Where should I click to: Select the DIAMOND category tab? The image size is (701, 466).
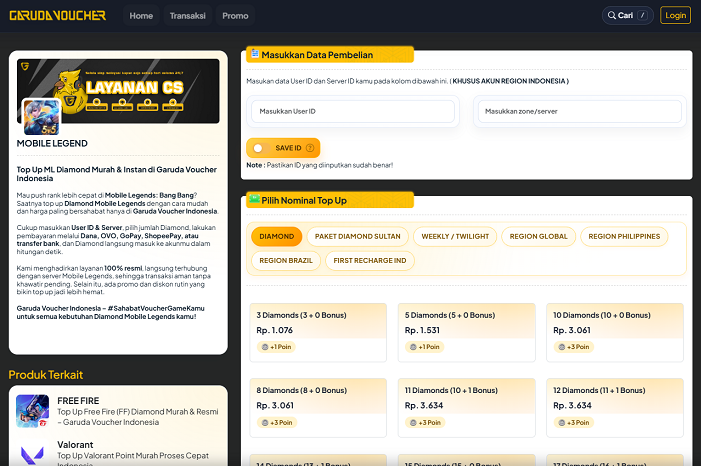click(277, 237)
